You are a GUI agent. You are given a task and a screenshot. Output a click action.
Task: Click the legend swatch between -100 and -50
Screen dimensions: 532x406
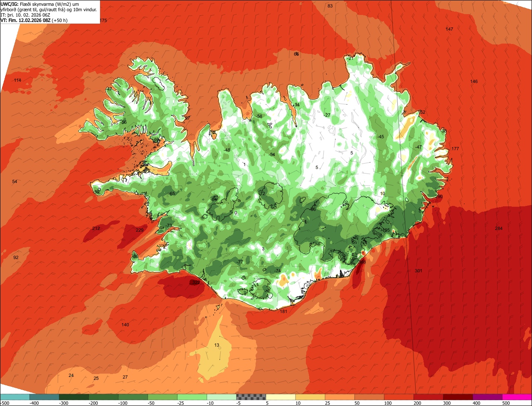pos(133,397)
